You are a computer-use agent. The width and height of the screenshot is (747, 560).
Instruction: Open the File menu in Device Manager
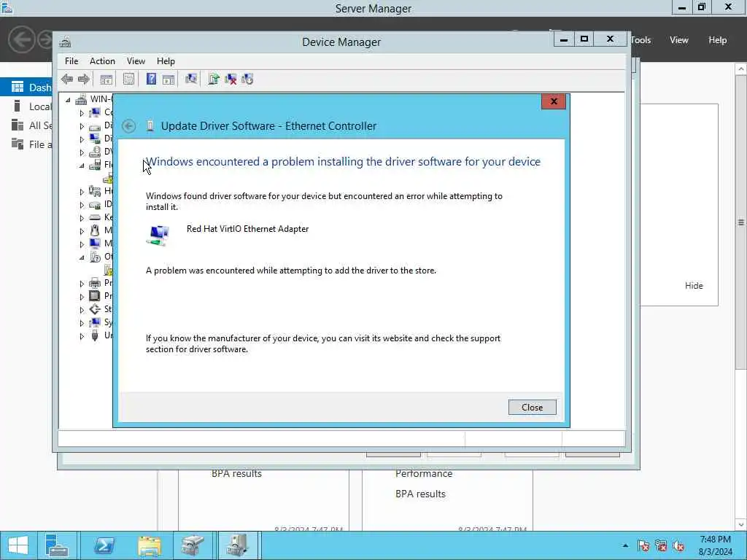(71, 61)
